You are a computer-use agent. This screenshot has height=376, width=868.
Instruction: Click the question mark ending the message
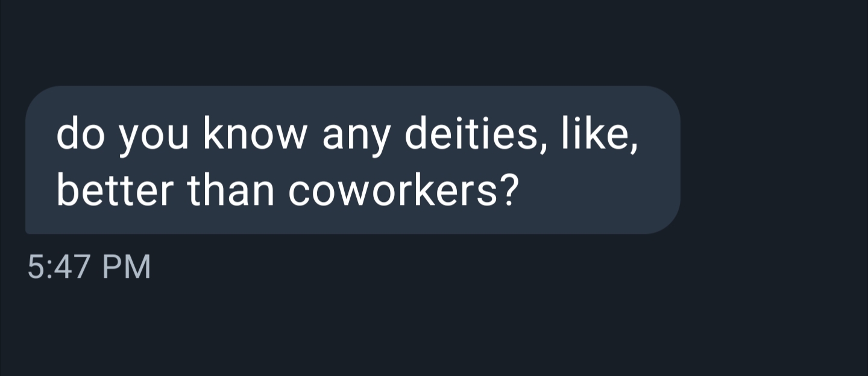pyautogui.click(x=508, y=192)
